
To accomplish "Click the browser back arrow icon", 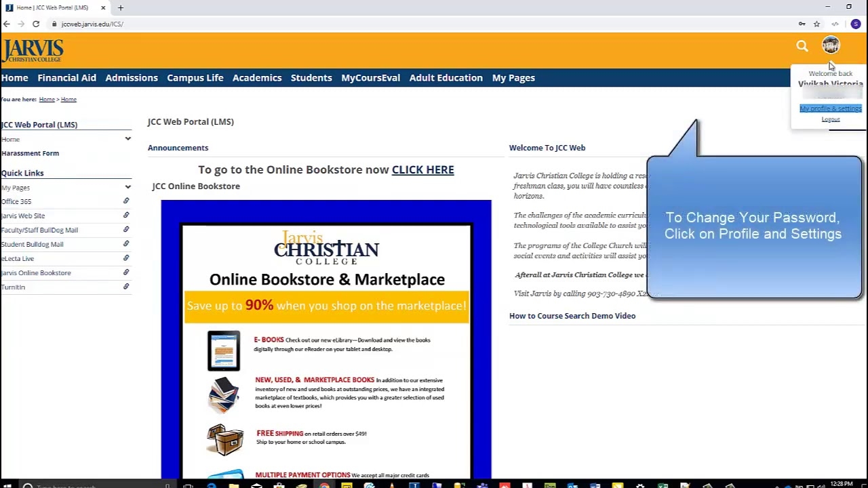I will tap(6, 24).
